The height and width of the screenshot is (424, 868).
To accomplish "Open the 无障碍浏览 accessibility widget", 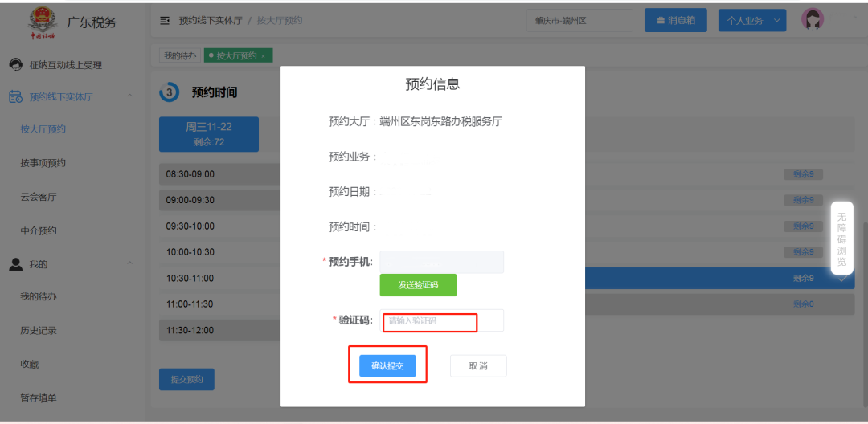I will (x=842, y=238).
